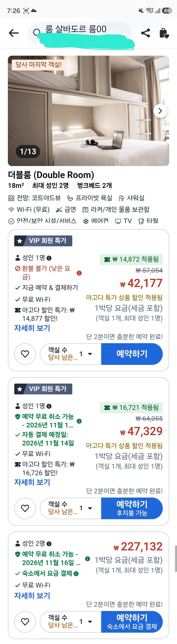The image size is (177, 644).
Task: Open the share icon
Action: point(146,33)
